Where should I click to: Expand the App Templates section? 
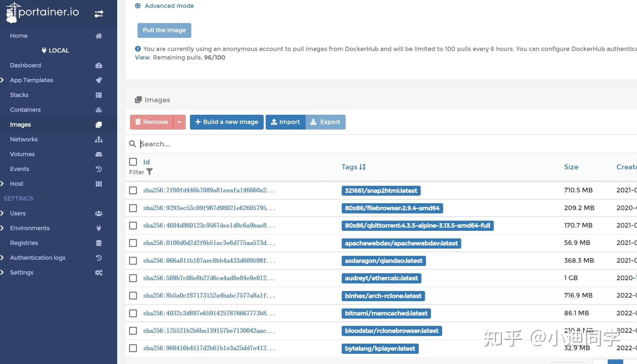[3, 80]
